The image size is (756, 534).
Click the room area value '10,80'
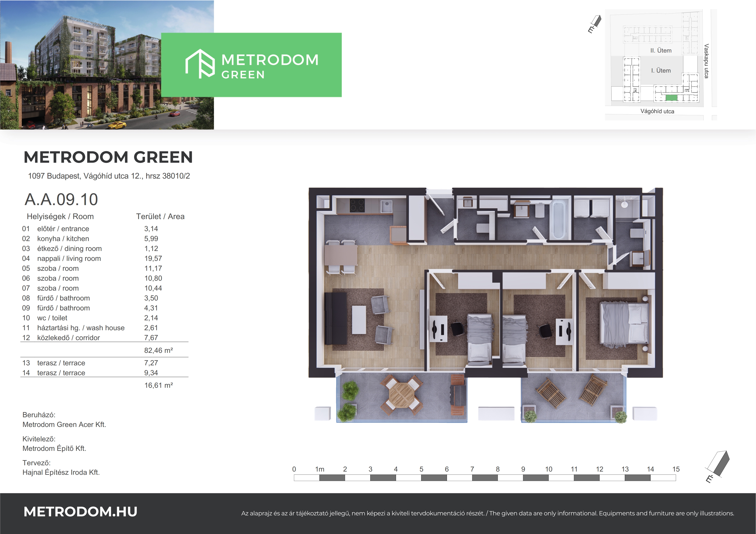153,278
